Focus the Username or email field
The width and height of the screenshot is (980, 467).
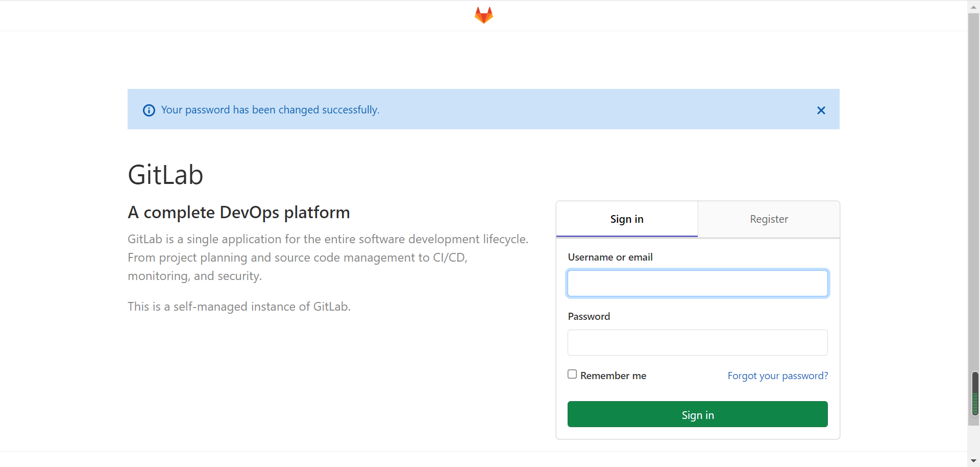(x=698, y=283)
